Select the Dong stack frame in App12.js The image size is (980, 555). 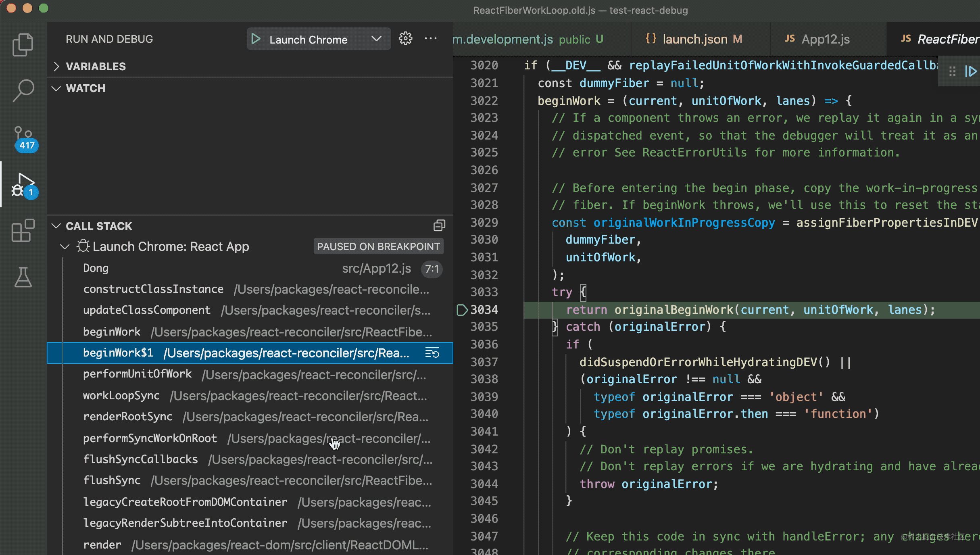click(96, 268)
